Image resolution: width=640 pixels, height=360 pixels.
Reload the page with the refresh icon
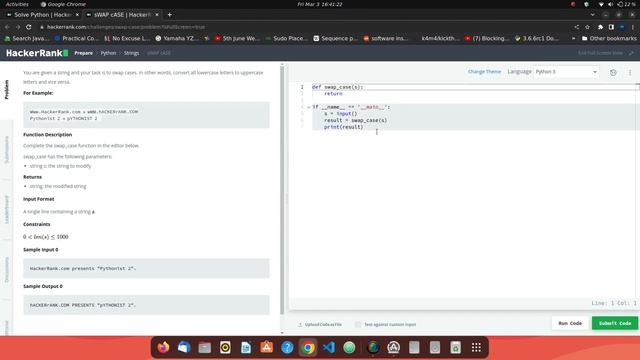click(x=29, y=27)
